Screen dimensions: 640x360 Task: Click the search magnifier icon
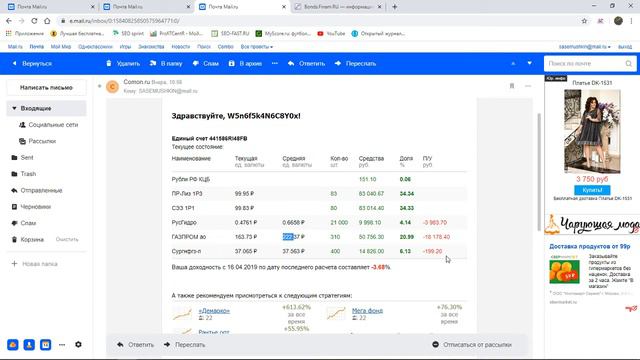pyautogui.click(x=629, y=64)
